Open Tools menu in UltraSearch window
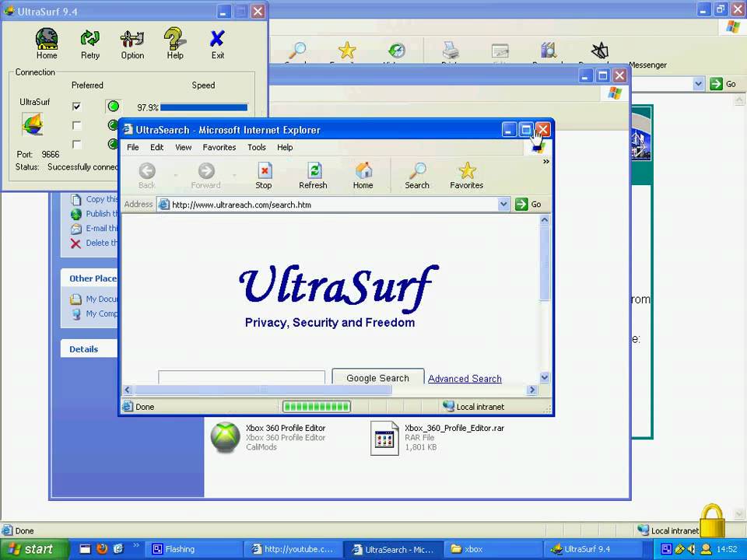Image resolution: width=747 pixels, height=560 pixels. pyautogui.click(x=256, y=148)
